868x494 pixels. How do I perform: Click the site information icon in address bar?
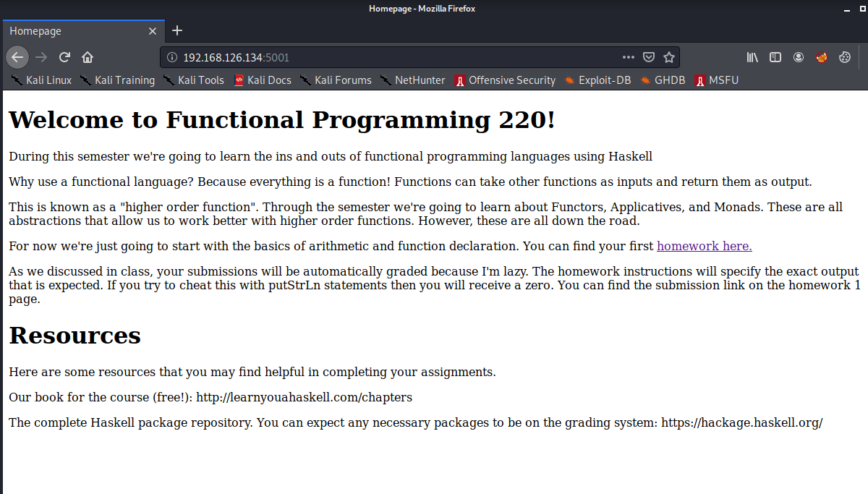tap(172, 57)
